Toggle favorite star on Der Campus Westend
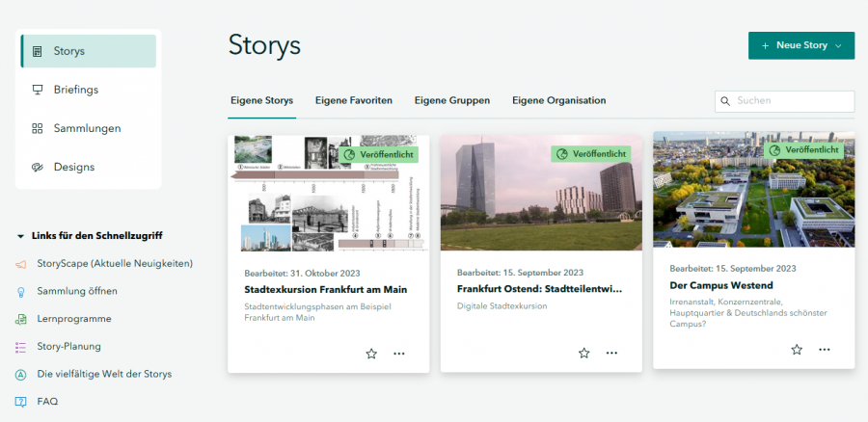The height and width of the screenshot is (422, 868). (797, 349)
